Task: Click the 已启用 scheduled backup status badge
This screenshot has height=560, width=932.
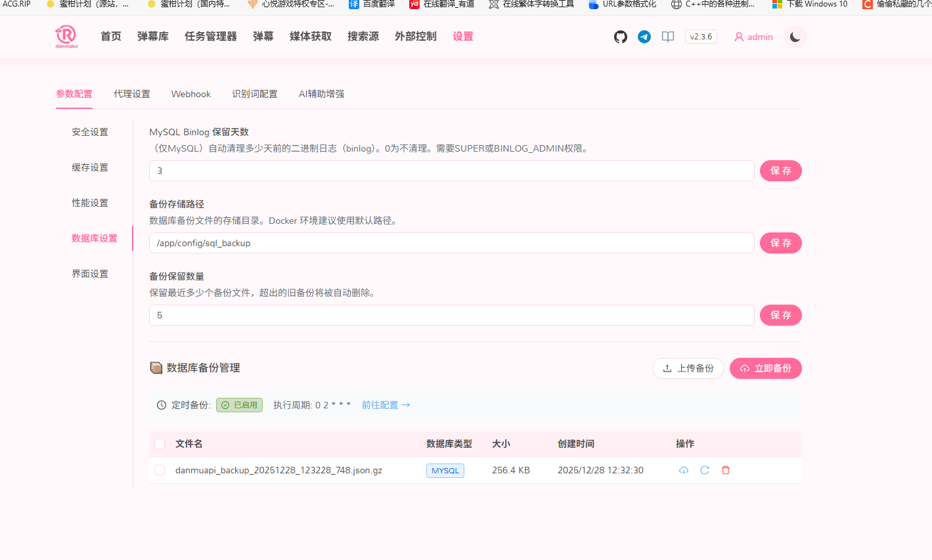Action: [x=239, y=405]
